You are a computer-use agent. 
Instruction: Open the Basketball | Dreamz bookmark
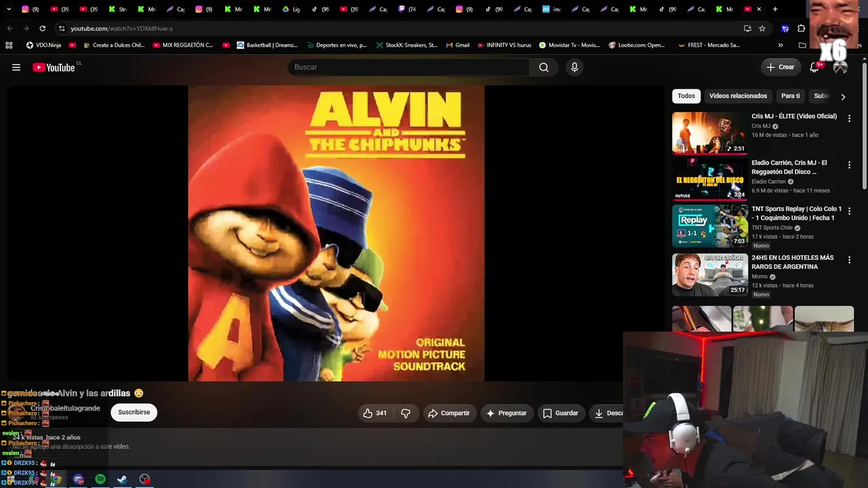point(267,45)
